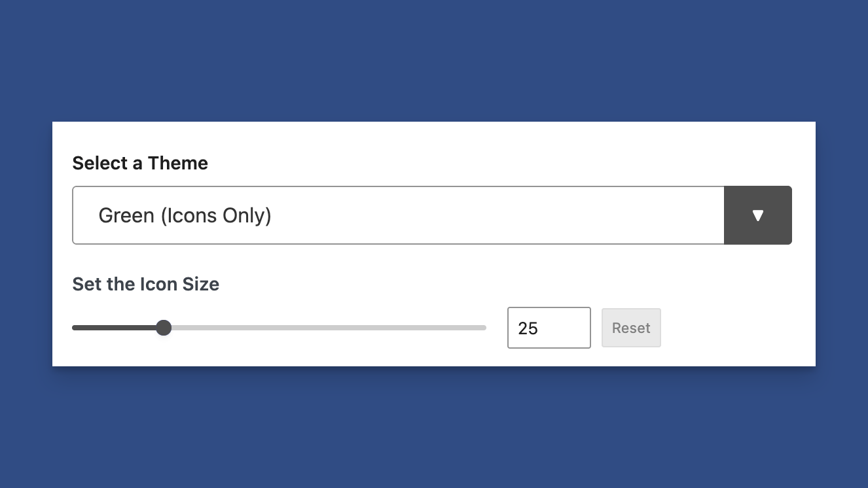Click the "Set the Icon Size" label

pos(145,284)
